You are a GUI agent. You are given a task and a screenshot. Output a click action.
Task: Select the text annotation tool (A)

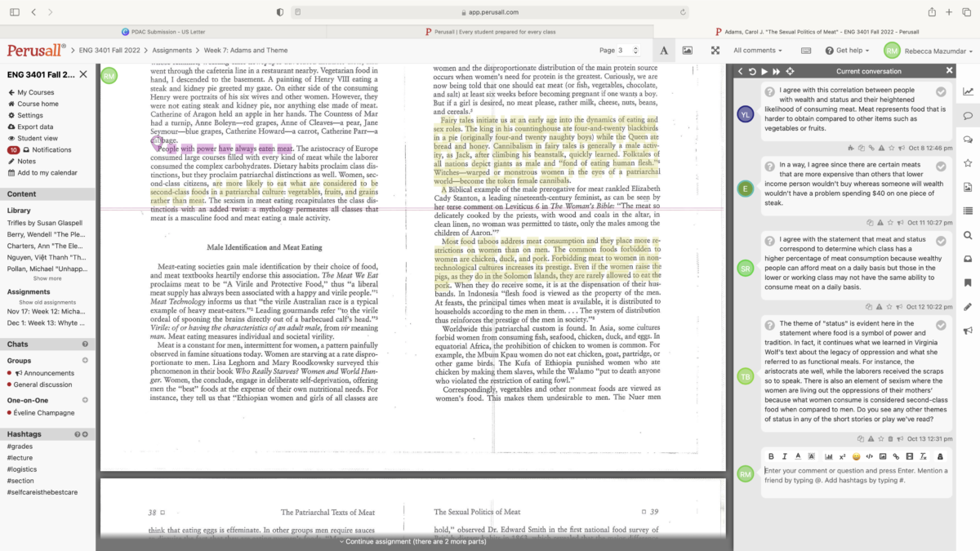coord(663,51)
